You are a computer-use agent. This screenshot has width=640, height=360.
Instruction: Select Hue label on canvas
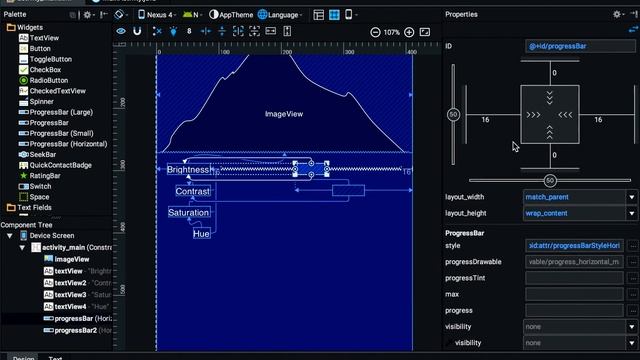tap(201, 234)
